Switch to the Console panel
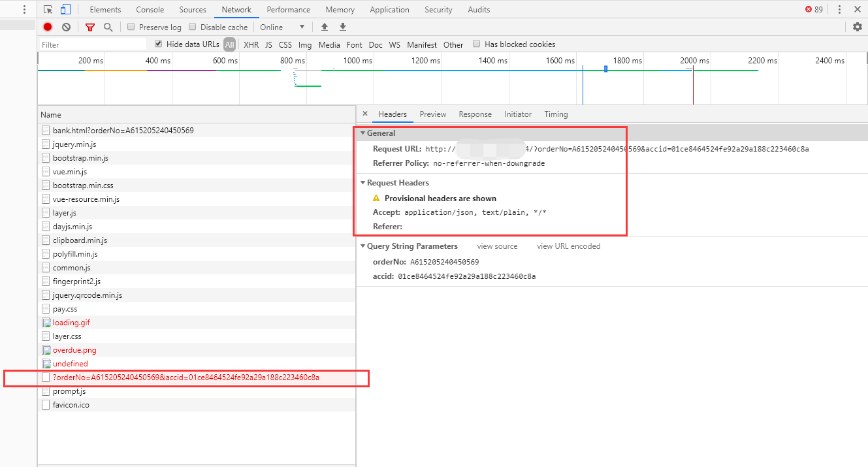Image resolution: width=868 pixels, height=467 pixels. click(x=150, y=9)
